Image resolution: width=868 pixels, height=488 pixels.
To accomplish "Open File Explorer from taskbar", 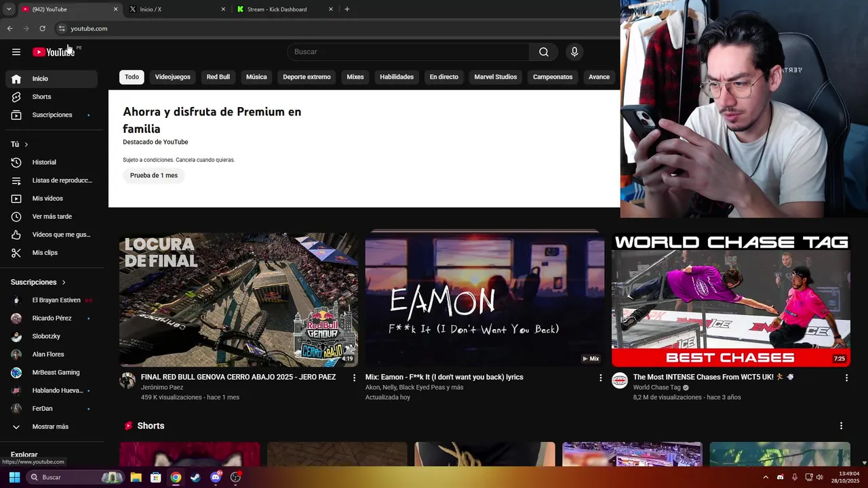I will [x=136, y=477].
